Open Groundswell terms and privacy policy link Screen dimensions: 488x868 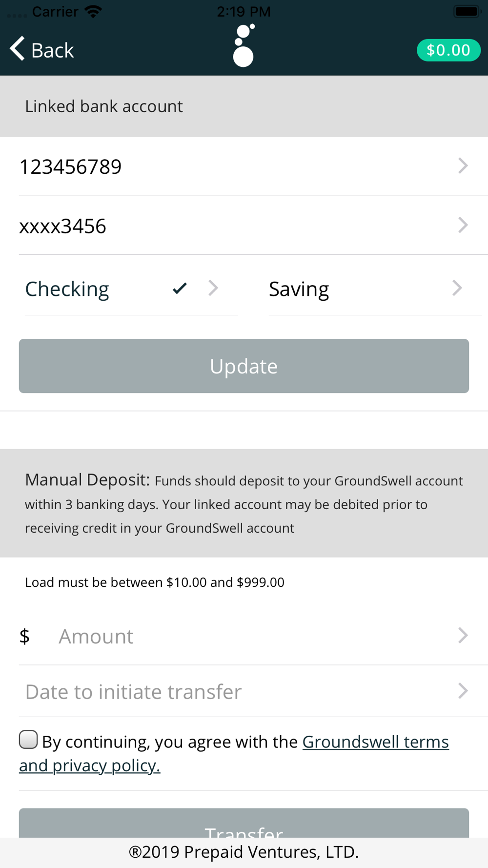pos(234,754)
